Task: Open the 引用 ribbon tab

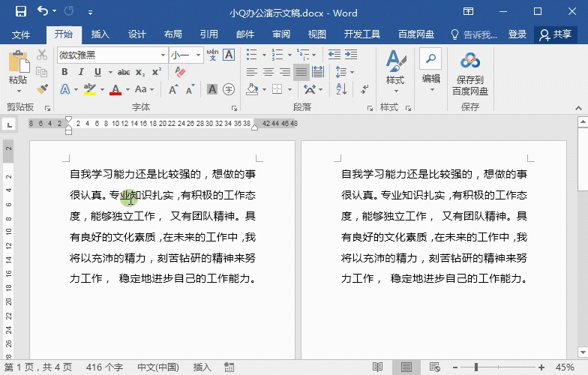Action: [x=208, y=34]
